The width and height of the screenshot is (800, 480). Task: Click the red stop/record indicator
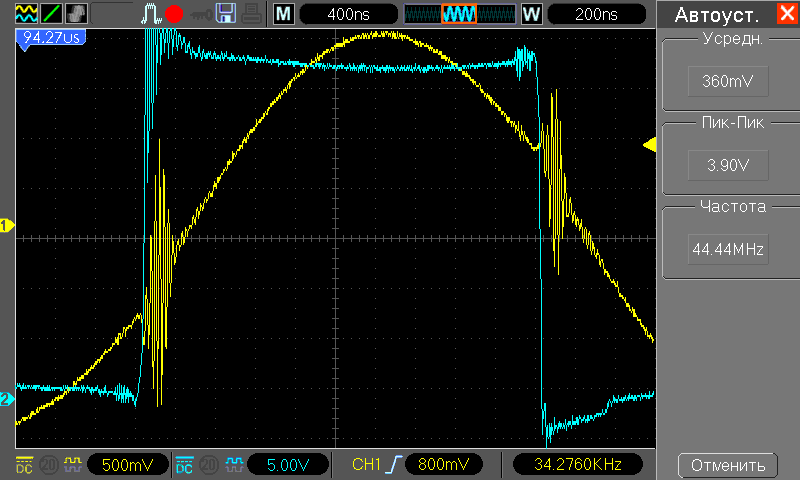tap(175, 14)
